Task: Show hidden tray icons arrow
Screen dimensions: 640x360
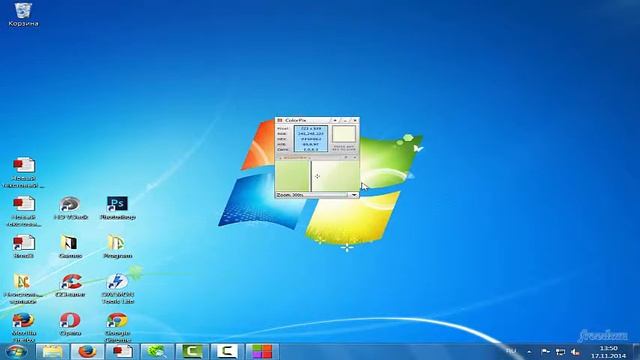Action: [x=529, y=352]
